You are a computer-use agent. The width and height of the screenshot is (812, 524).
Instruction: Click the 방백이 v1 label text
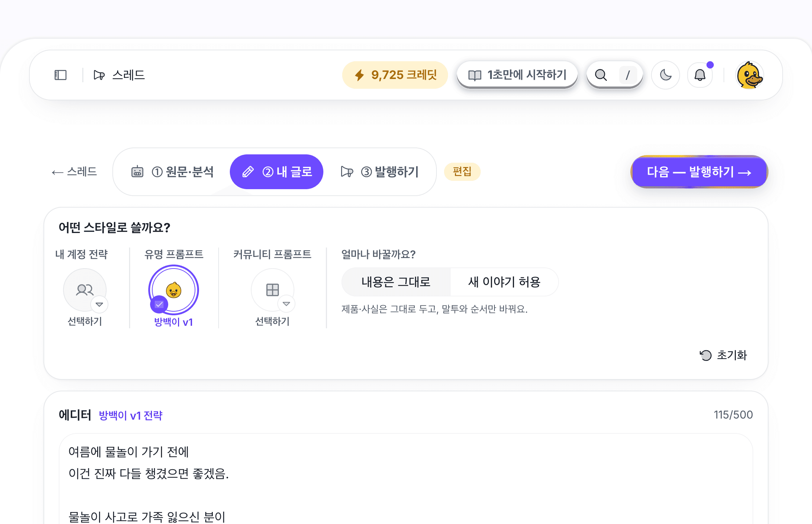pos(174,322)
